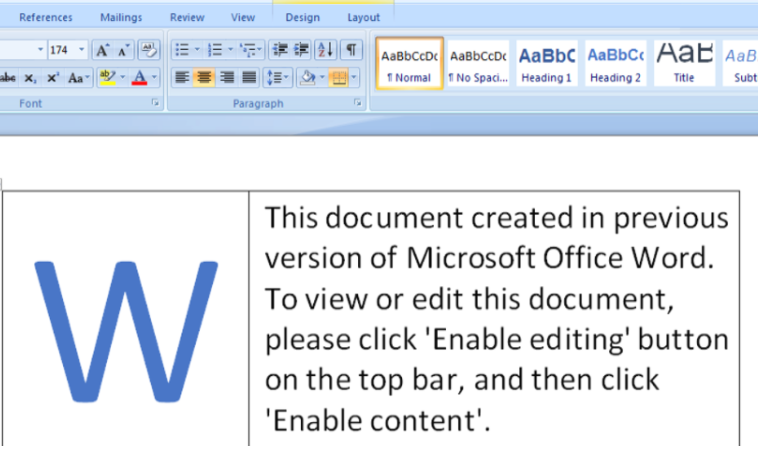Sort text with the A-Z icon
The height and width of the screenshot is (453, 758).
coord(326,50)
